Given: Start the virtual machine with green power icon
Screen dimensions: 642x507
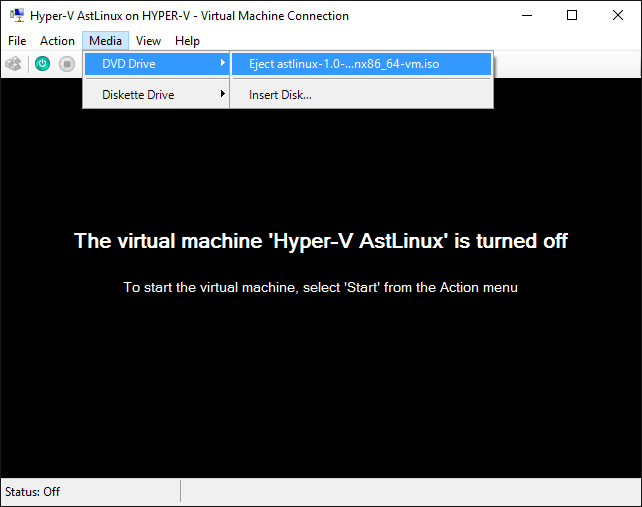Looking at the screenshot, I should pos(42,64).
